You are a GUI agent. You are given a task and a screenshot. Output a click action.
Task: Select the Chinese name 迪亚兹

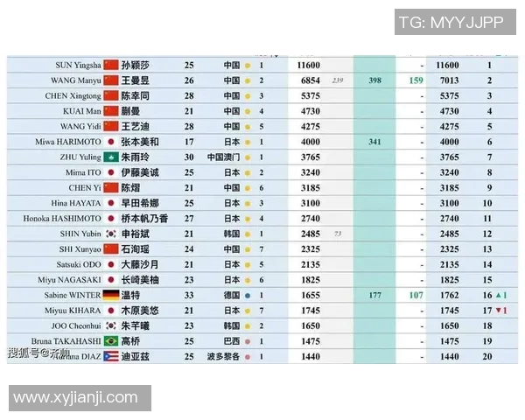pyautogui.click(x=136, y=356)
